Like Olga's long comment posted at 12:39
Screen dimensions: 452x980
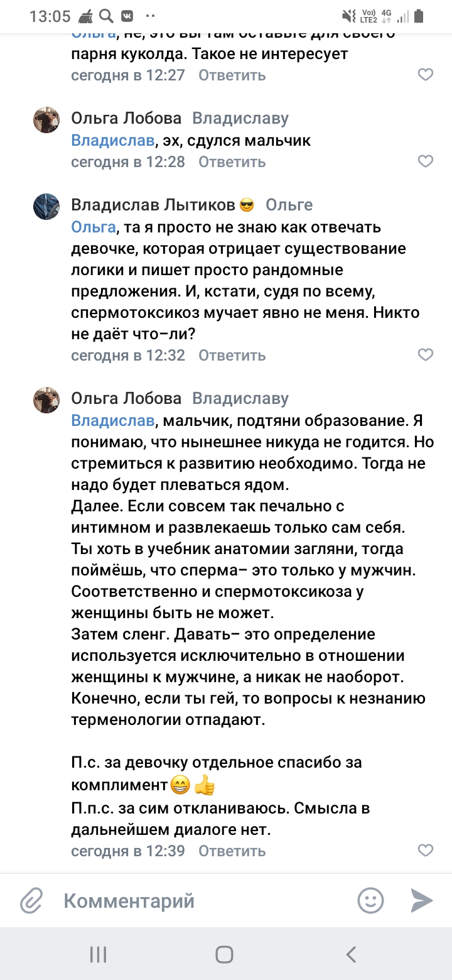click(426, 851)
